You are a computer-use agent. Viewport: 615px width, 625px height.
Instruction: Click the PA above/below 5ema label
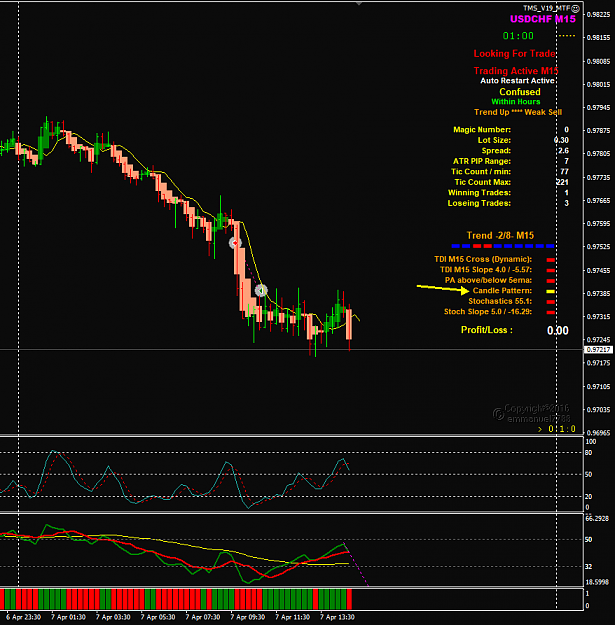click(x=488, y=281)
